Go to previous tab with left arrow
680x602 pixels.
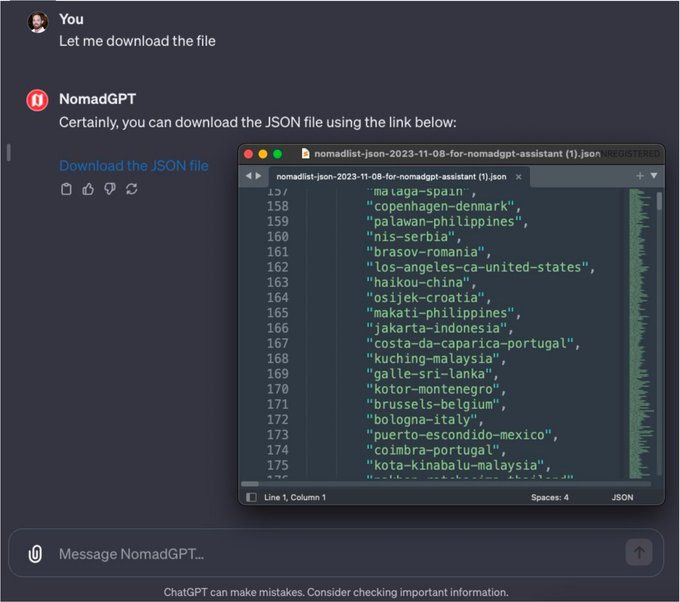point(248,176)
